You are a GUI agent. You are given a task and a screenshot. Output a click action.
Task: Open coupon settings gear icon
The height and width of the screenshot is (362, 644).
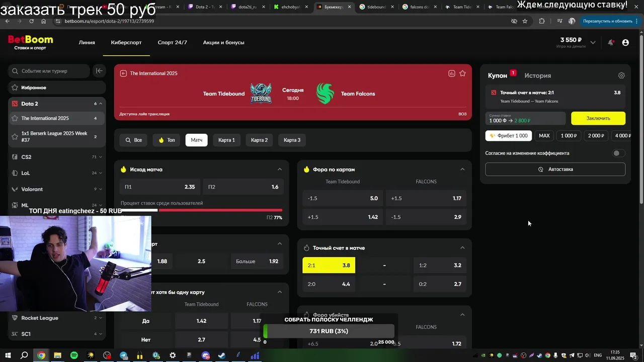click(621, 75)
